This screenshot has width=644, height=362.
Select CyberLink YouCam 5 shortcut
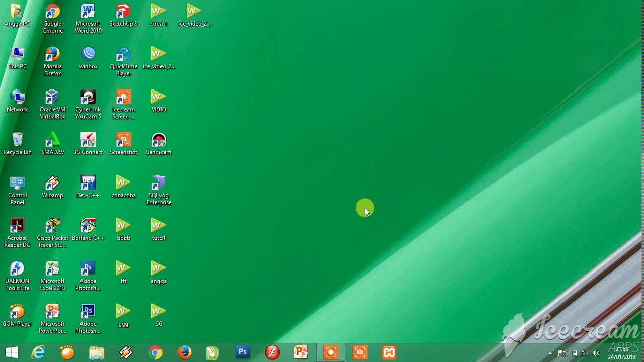point(88,105)
